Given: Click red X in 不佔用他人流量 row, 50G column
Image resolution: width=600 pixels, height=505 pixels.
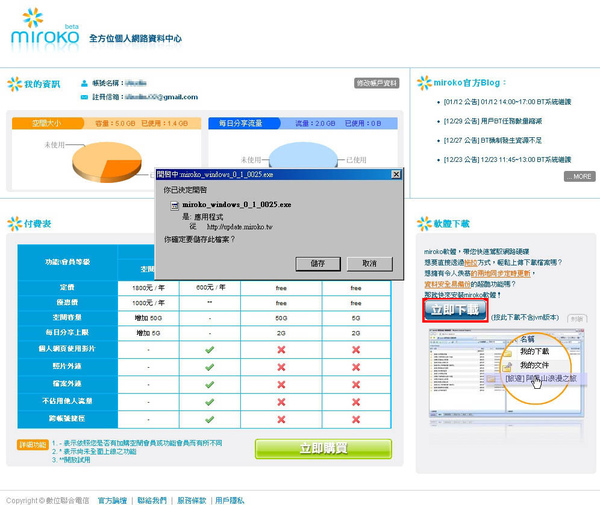Looking at the screenshot, I should [281, 402].
